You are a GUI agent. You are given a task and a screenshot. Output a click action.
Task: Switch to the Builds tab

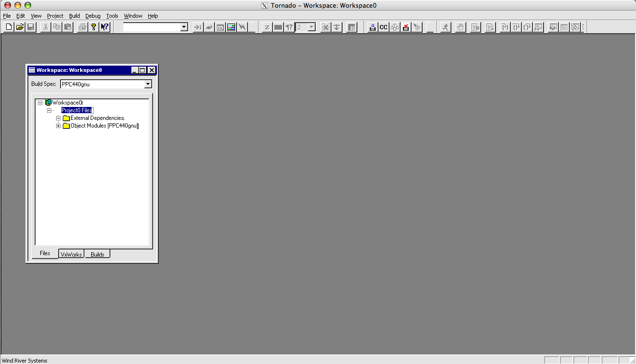tap(97, 254)
